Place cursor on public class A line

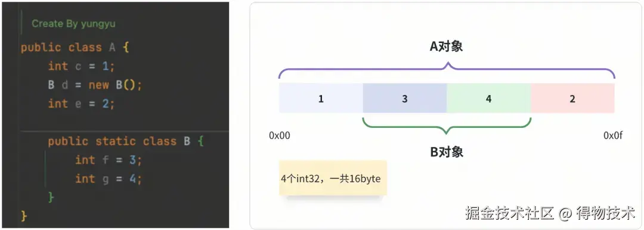(x=75, y=47)
